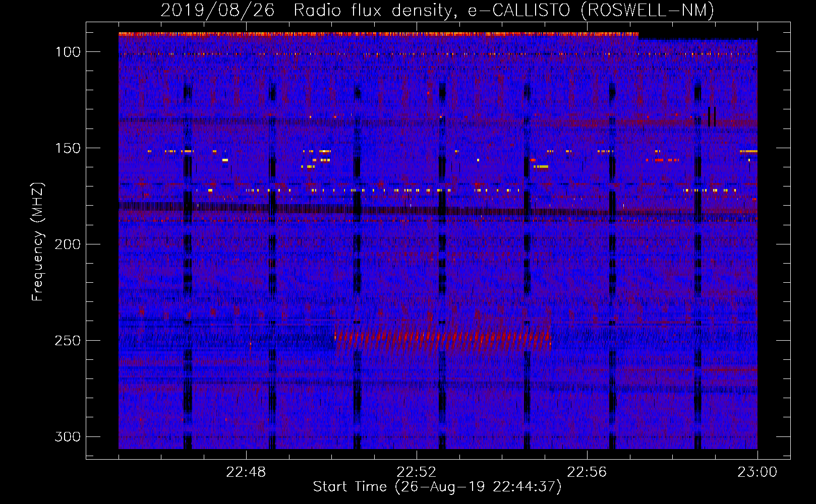Click the 23:00 time tick label
The height and width of the screenshot is (504, 816).
tap(757, 472)
